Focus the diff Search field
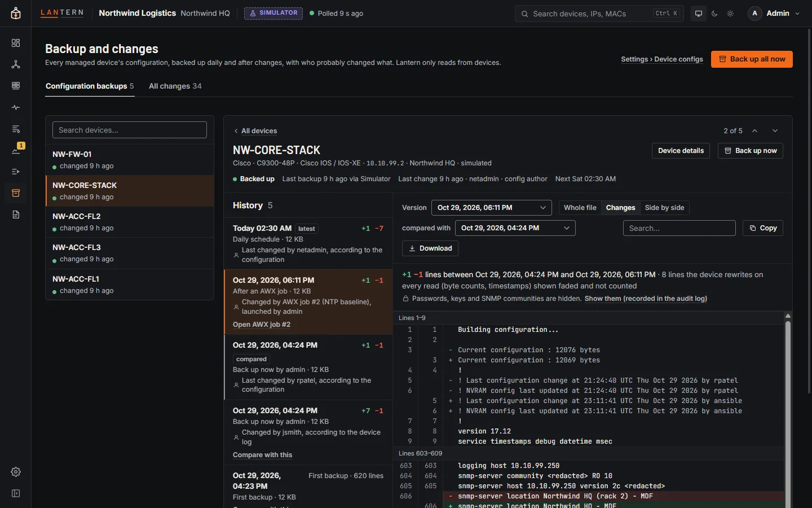 (679, 228)
